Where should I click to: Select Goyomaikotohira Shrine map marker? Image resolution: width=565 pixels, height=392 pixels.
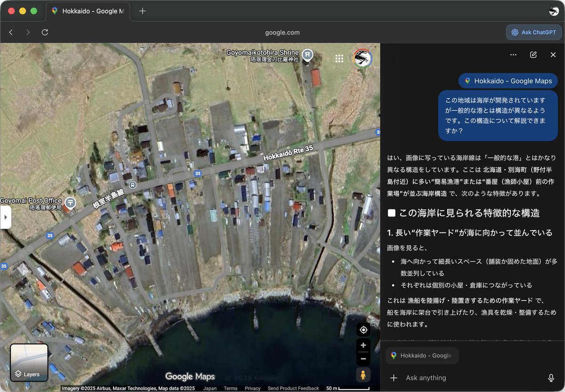pos(307,55)
